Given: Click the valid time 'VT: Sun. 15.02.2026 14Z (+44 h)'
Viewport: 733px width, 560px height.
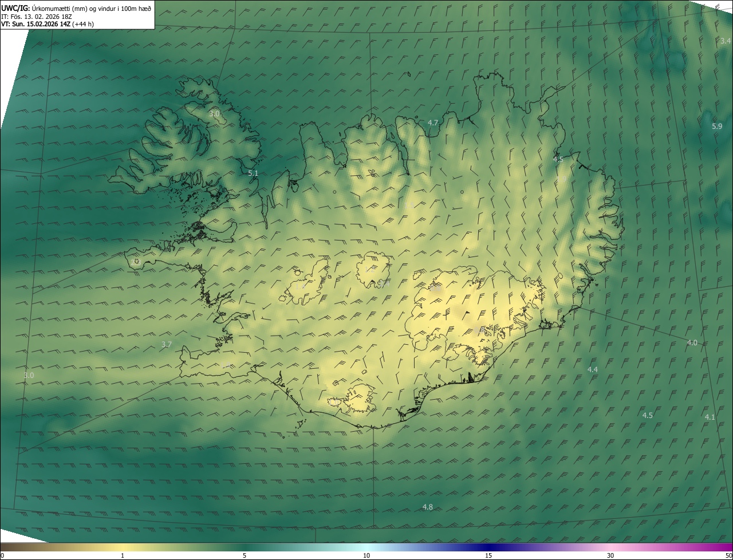Looking at the screenshot, I should click(x=48, y=24).
